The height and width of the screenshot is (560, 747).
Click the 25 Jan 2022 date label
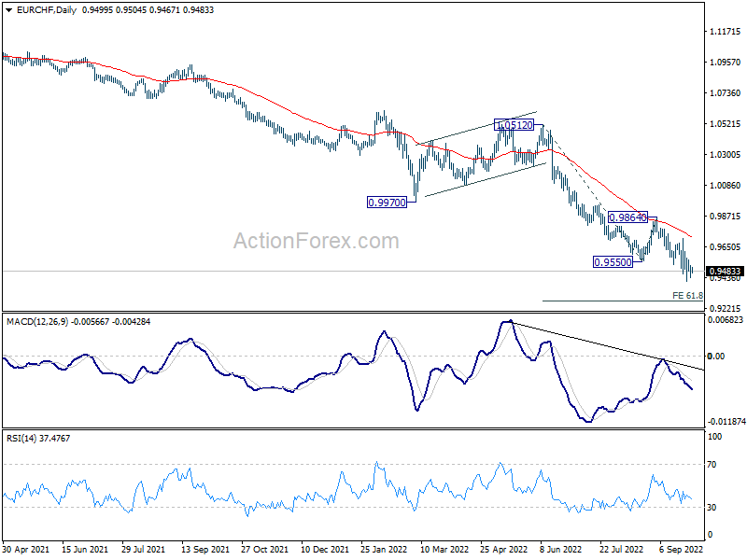(x=384, y=550)
